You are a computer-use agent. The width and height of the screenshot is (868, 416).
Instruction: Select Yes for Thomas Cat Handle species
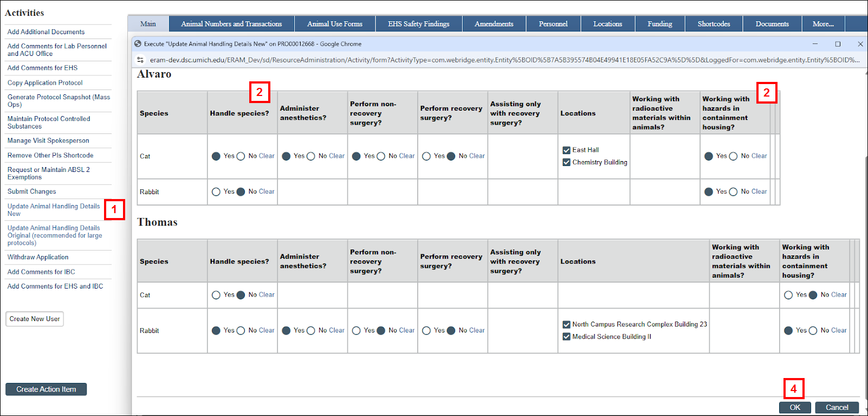pos(216,295)
